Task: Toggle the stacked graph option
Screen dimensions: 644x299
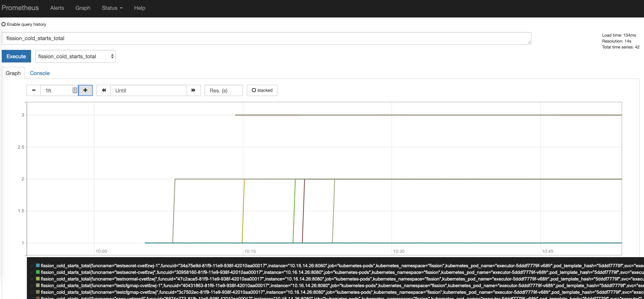Action: [x=262, y=90]
